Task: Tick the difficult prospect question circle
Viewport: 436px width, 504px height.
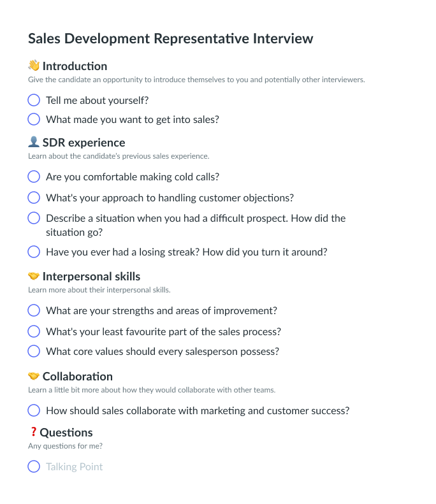Action: tap(34, 218)
